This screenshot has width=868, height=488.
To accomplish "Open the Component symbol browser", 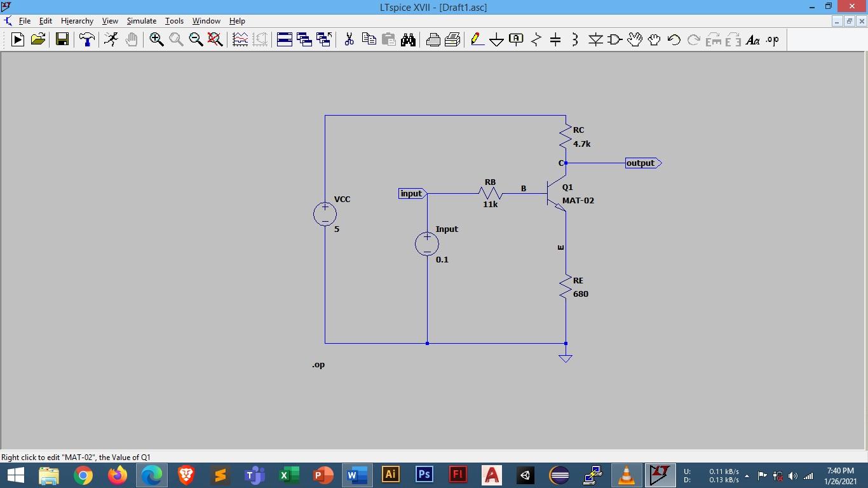I will pyautogui.click(x=614, y=39).
